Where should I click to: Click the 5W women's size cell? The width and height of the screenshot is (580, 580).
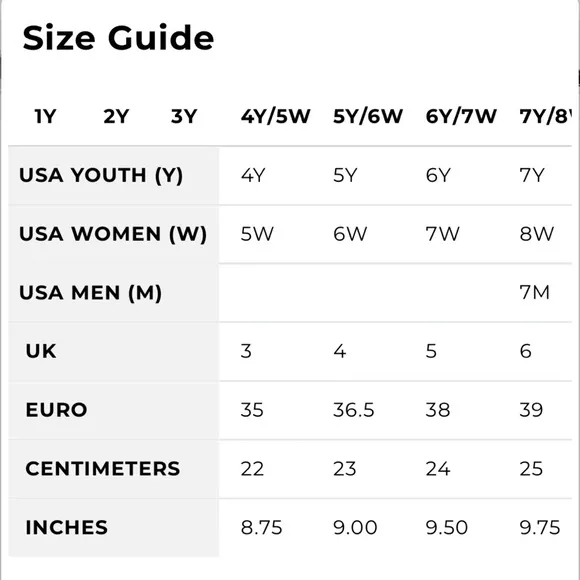point(257,234)
